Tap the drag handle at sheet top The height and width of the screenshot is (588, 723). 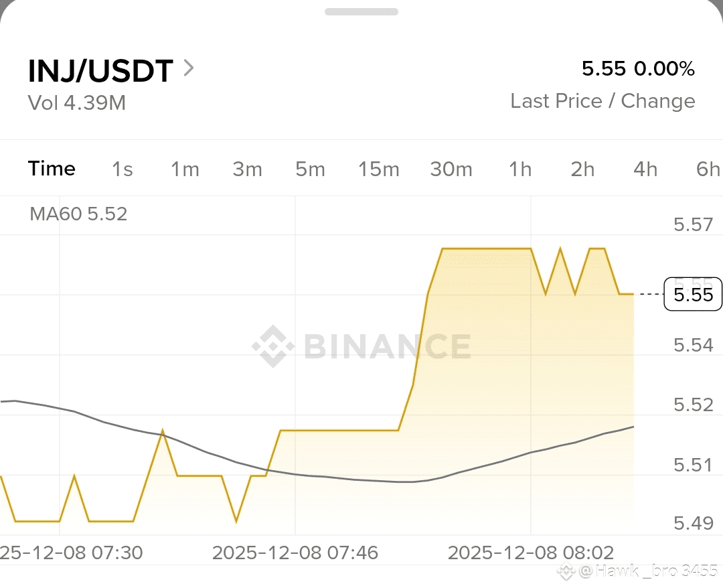tap(361, 11)
